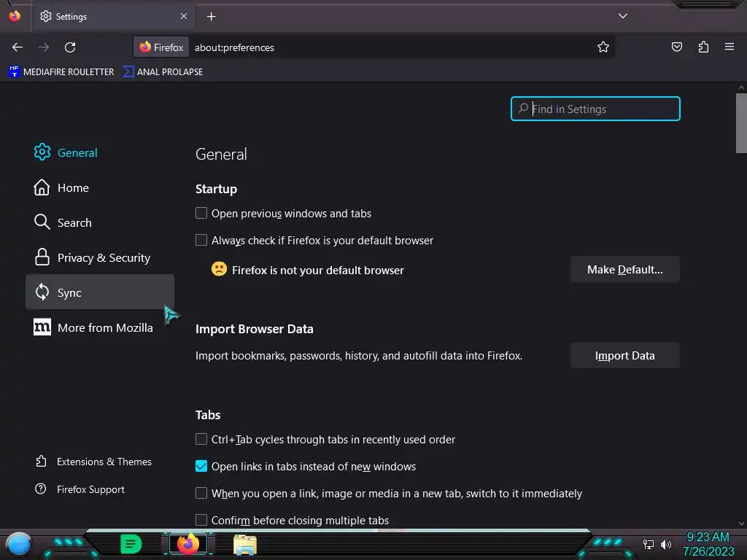Screen dimensions: 747x560
Task: Open the Extensions puzzle icon in toolbar
Action: point(703,47)
